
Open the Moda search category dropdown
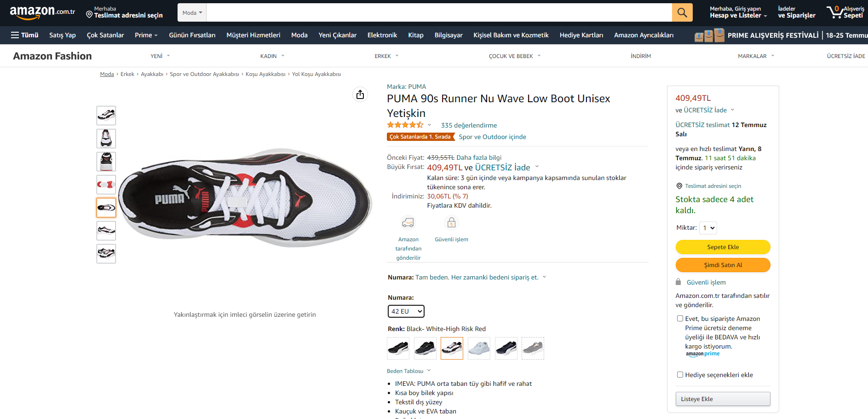pos(192,13)
